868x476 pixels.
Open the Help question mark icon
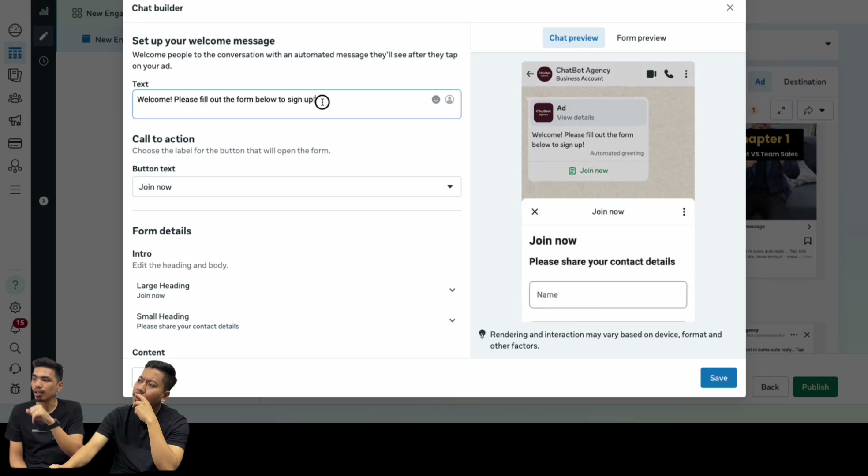click(15, 285)
